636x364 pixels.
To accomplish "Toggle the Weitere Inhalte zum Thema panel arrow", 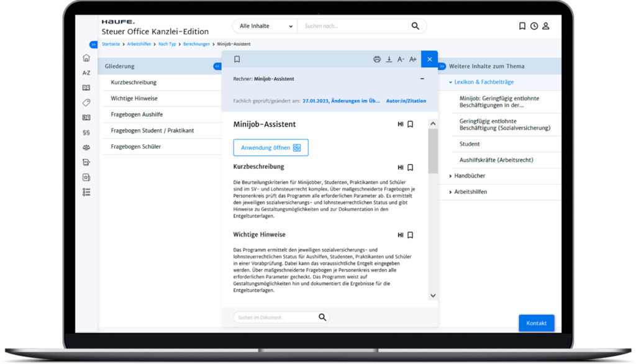I will [x=442, y=66].
